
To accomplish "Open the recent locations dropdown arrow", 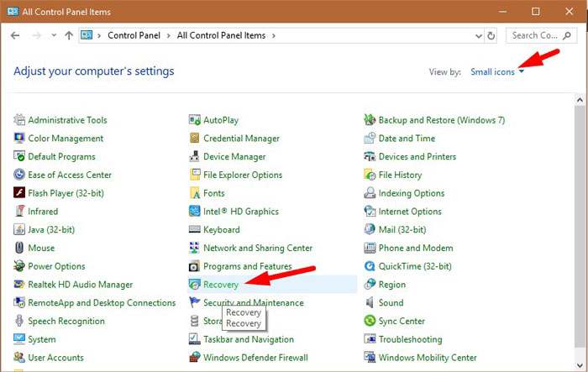I will point(54,35).
